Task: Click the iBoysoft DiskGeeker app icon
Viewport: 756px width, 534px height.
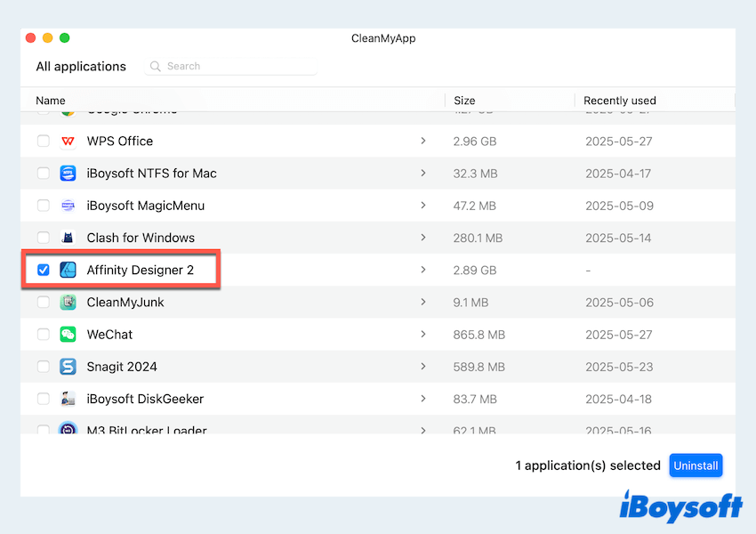Action: (x=68, y=399)
